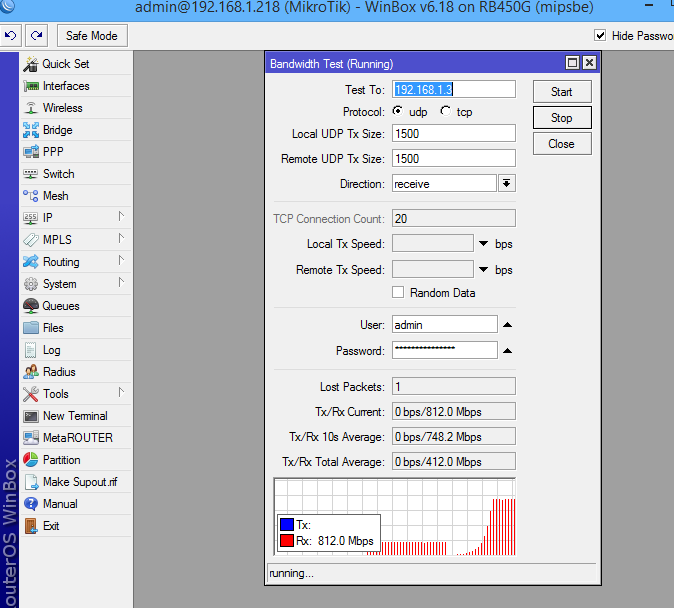Expand the Local Tx Speed field arrow
The image size is (674, 608).
(x=483, y=244)
